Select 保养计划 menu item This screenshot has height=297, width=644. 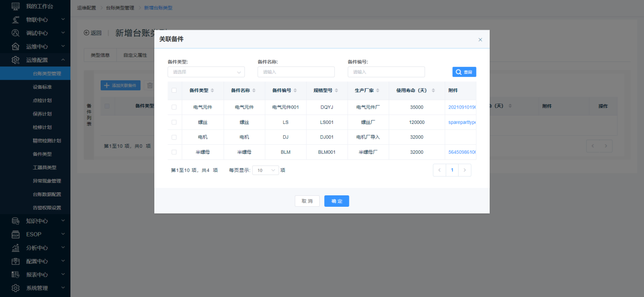pyautogui.click(x=35, y=114)
